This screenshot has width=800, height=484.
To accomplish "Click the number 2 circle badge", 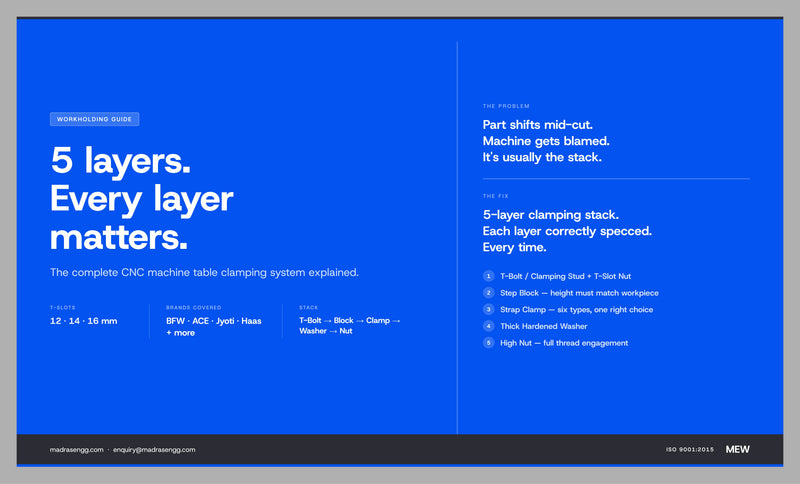I will pyautogui.click(x=488, y=293).
